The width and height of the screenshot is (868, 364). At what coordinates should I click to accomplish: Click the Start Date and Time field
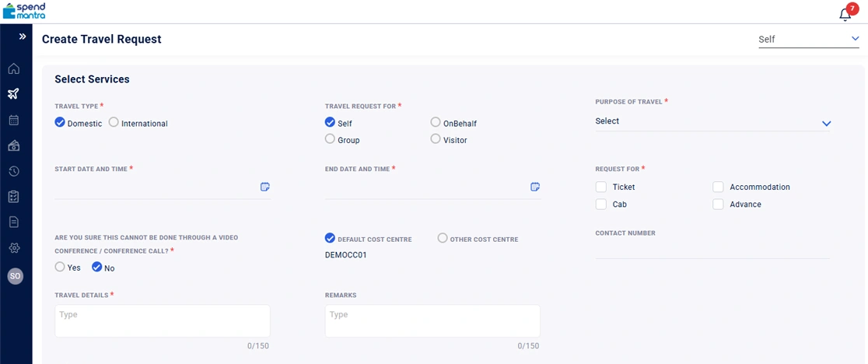163,187
